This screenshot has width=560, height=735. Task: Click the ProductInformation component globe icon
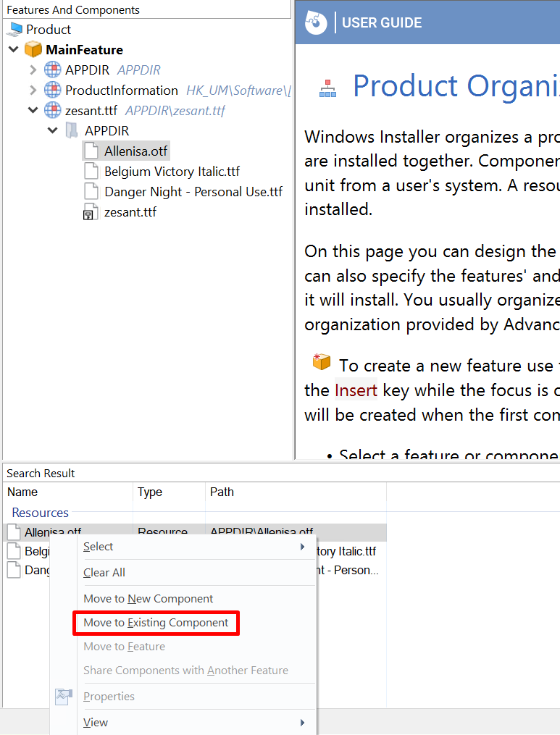(x=53, y=91)
